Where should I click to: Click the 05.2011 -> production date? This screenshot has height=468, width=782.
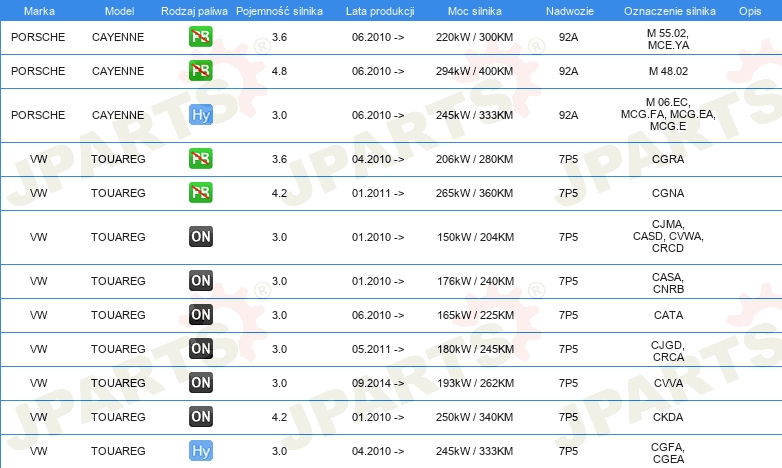pyautogui.click(x=378, y=349)
